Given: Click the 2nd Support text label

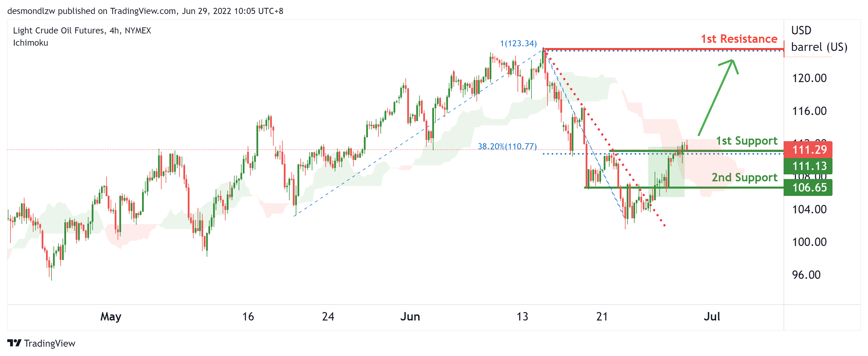Looking at the screenshot, I should point(744,177).
